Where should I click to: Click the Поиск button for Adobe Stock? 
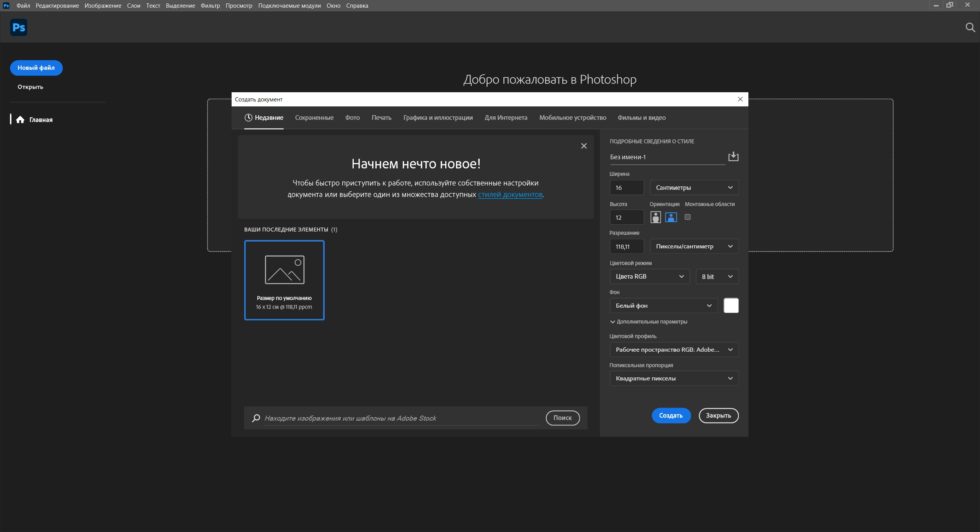[x=562, y=418]
